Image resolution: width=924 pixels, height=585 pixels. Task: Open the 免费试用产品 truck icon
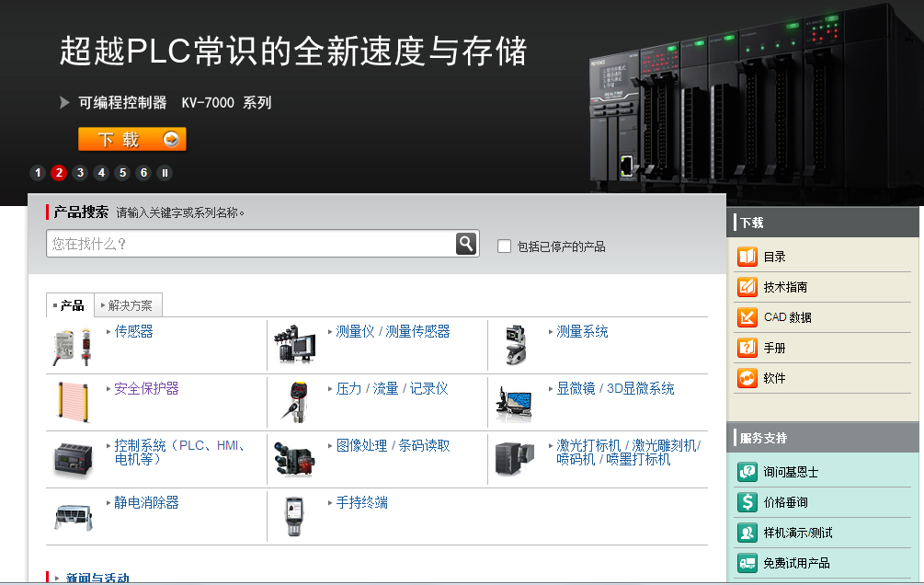(x=747, y=563)
